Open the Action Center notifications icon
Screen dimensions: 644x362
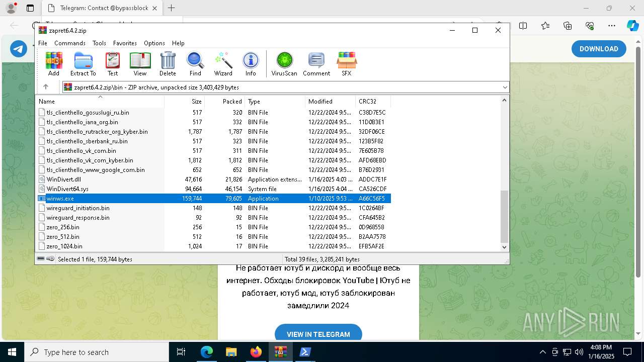coord(627,352)
